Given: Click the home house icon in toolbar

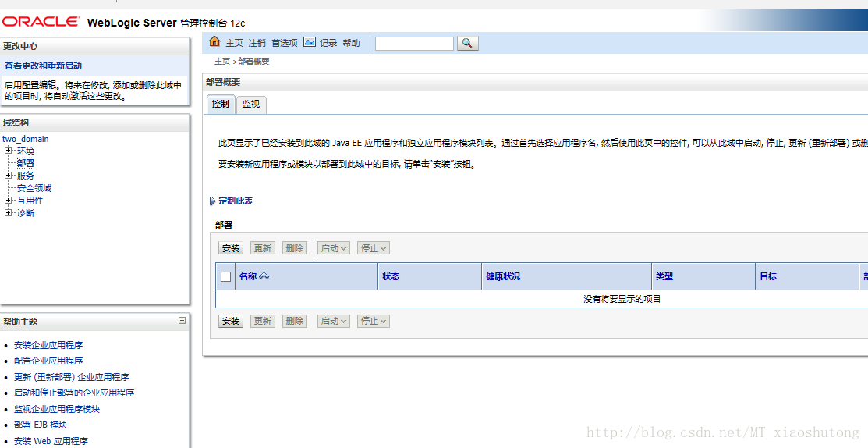Looking at the screenshot, I should (214, 41).
